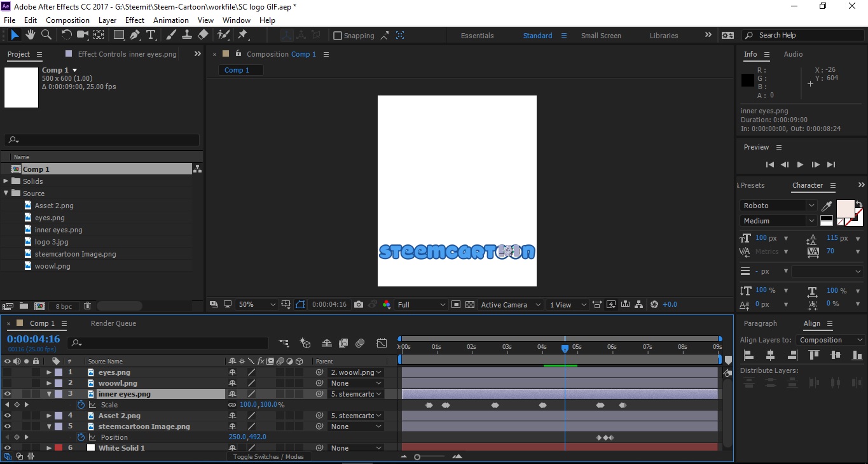The height and width of the screenshot is (464, 868).
Task: Switch to the Essentials workspace
Action: tap(477, 36)
